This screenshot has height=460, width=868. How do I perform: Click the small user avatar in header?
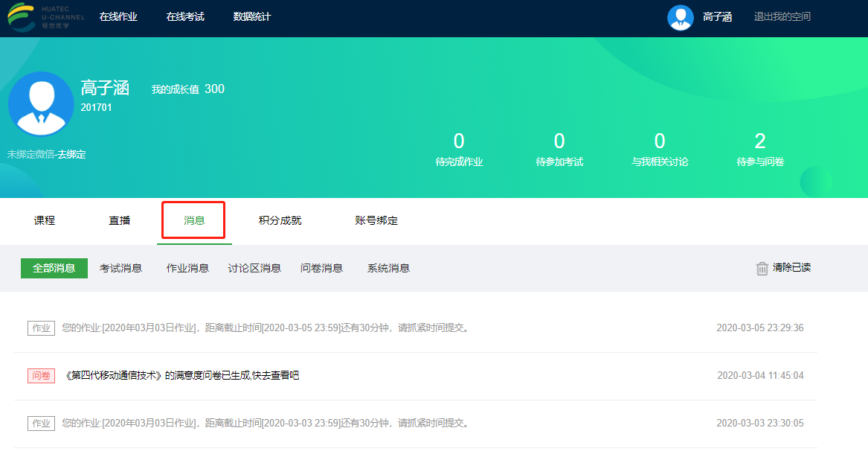pos(680,17)
